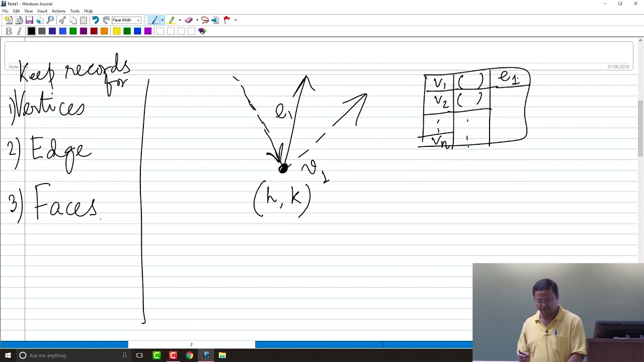Undo the last stroke
This screenshot has width=644, height=362.
[95, 20]
